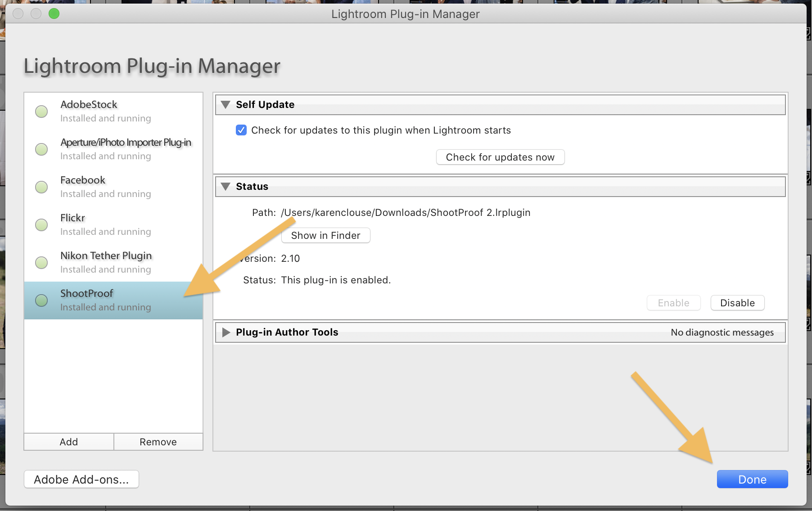812x511 pixels.
Task: Click 'Installed and running' under AdobeStock
Action: click(x=106, y=118)
